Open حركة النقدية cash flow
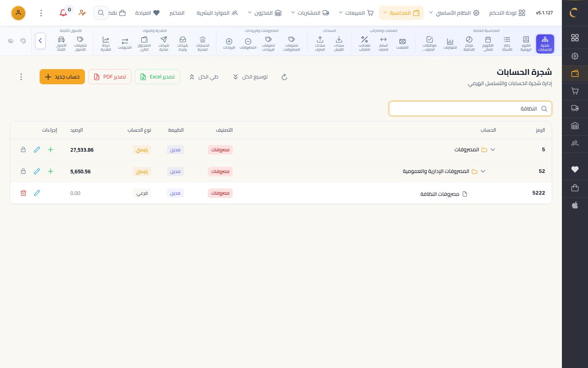Screen dimensions: 588x368 point(106,44)
